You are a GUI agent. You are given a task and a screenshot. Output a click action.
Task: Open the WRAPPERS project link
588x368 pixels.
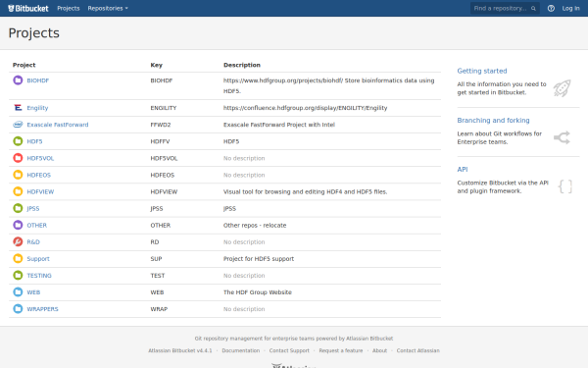(x=42, y=309)
